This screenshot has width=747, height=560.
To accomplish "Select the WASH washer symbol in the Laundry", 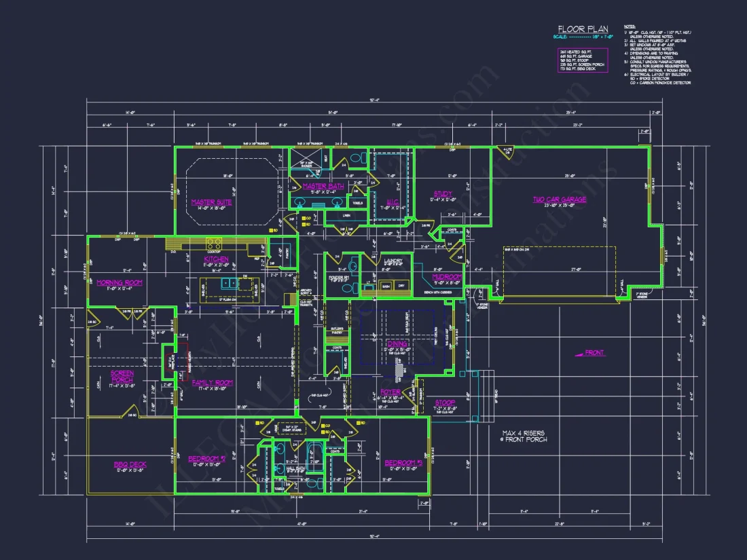I will click(386, 286).
